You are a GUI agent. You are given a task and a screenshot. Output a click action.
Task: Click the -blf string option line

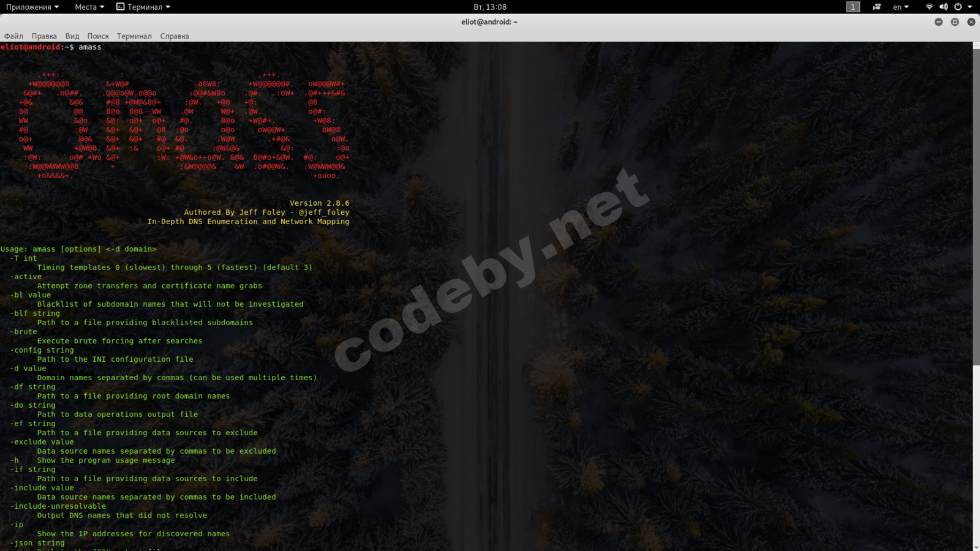click(x=35, y=313)
